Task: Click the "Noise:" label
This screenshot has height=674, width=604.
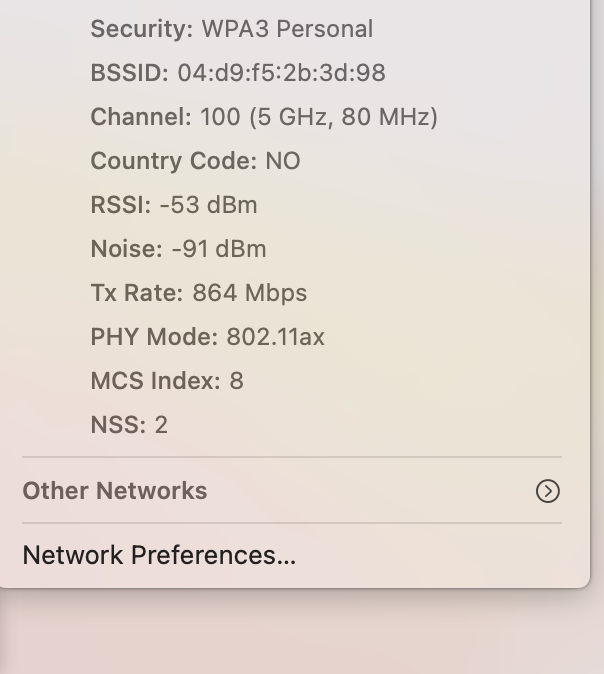Action: pyautogui.click(x=126, y=249)
